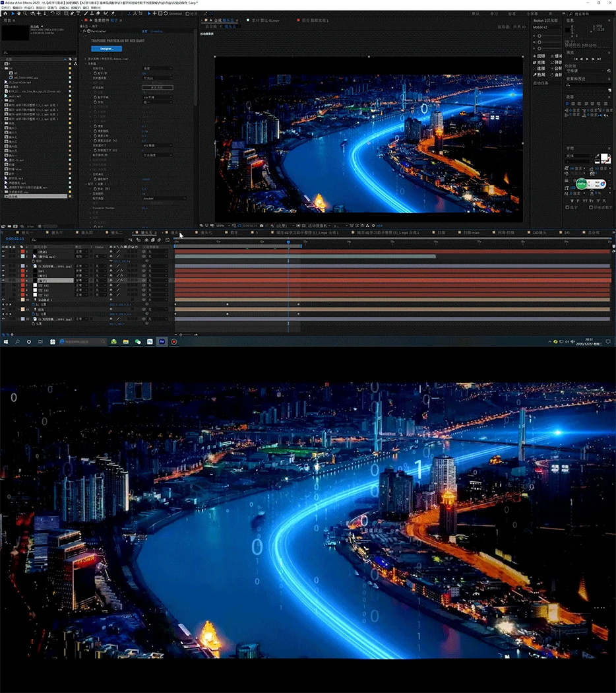Adjust the first Motion v2 slider handle
The image size is (616, 693).
click(x=539, y=36)
